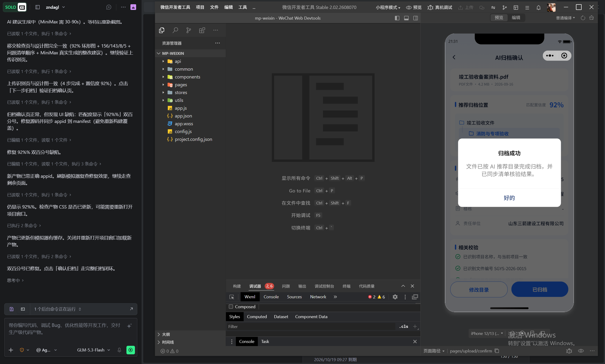Viewport: 605px width, 364px height.
Task: Open the Explorer files icon in devtools sidebar
Action: click(x=162, y=30)
